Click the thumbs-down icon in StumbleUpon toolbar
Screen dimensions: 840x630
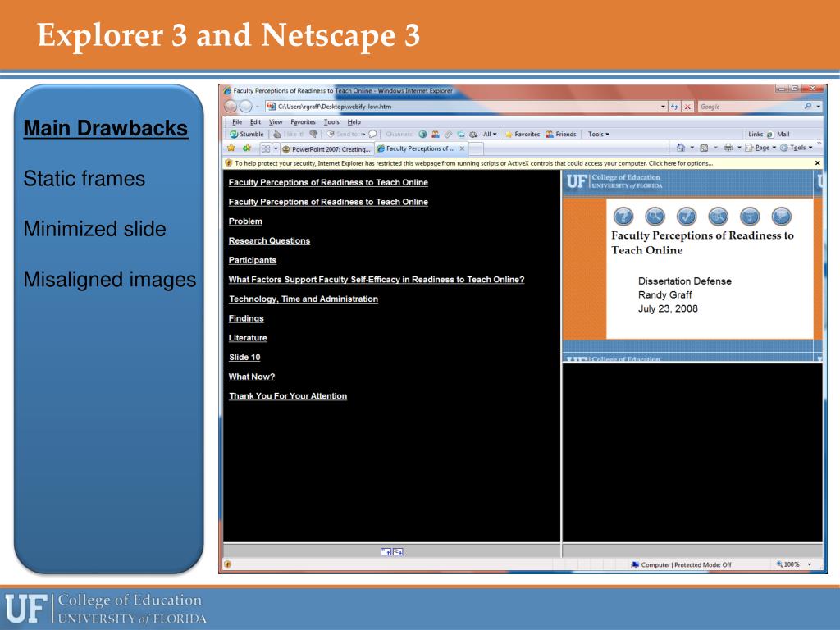(x=313, y=134)
